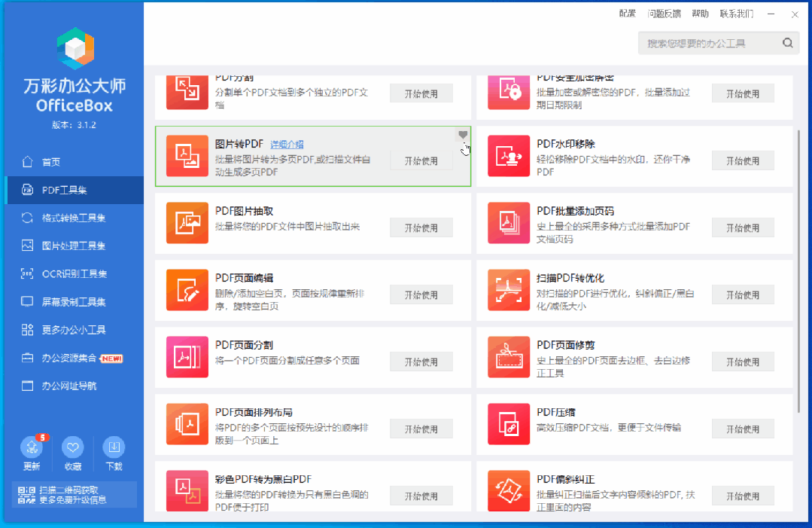The height and width of the screenshot is (528, 812).
Task: Click the vertical scrollbar of the tool list
Action: [x=798, y=271]
